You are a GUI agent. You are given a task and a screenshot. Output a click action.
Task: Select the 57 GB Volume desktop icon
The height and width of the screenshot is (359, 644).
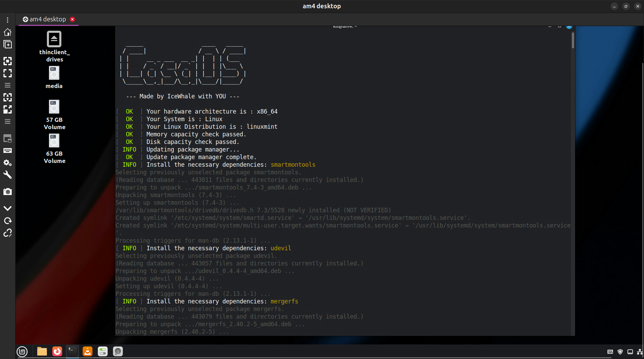[x=54, y=115]
